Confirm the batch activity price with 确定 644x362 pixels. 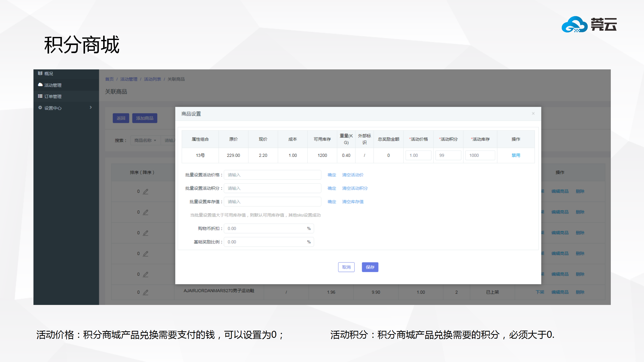coord(332,175)
